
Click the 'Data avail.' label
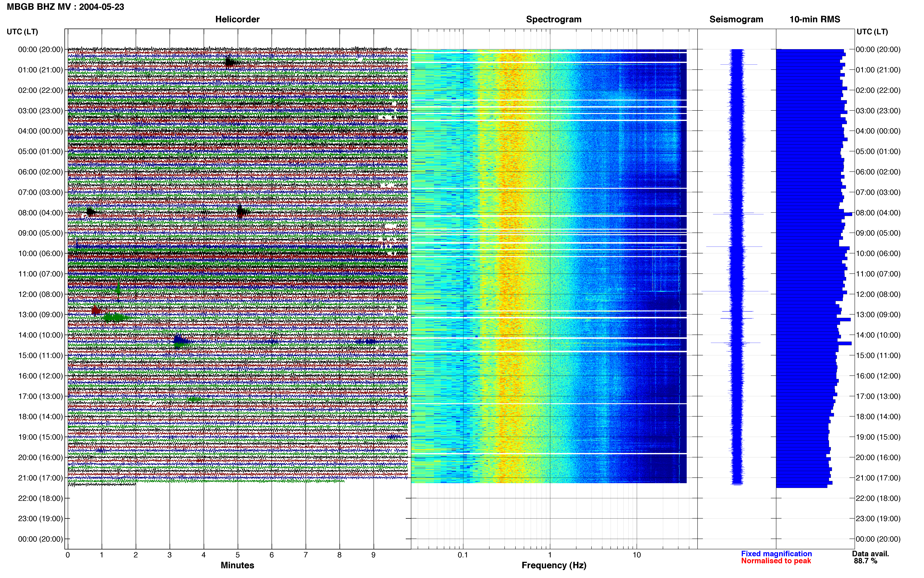click(870, 554)
